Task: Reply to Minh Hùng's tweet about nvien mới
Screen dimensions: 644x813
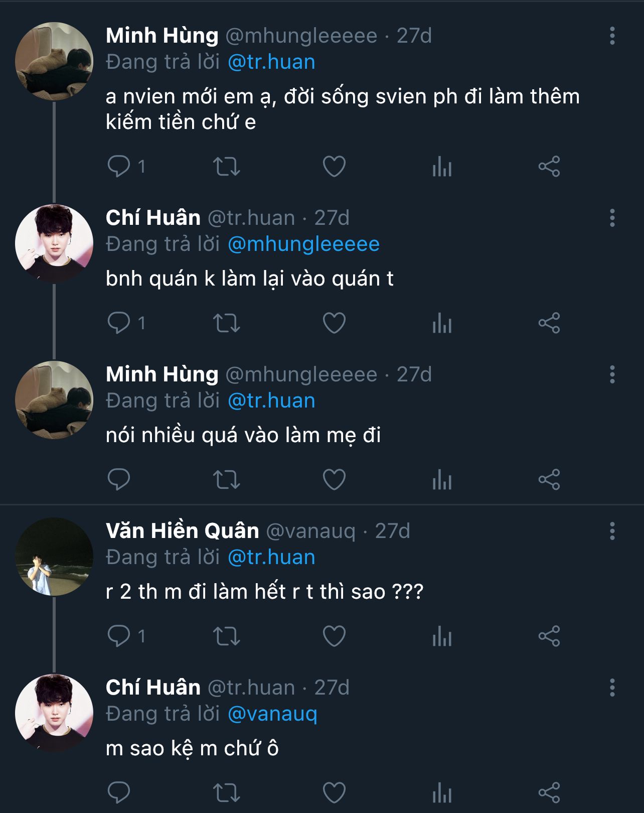Action: pos(119,166)
